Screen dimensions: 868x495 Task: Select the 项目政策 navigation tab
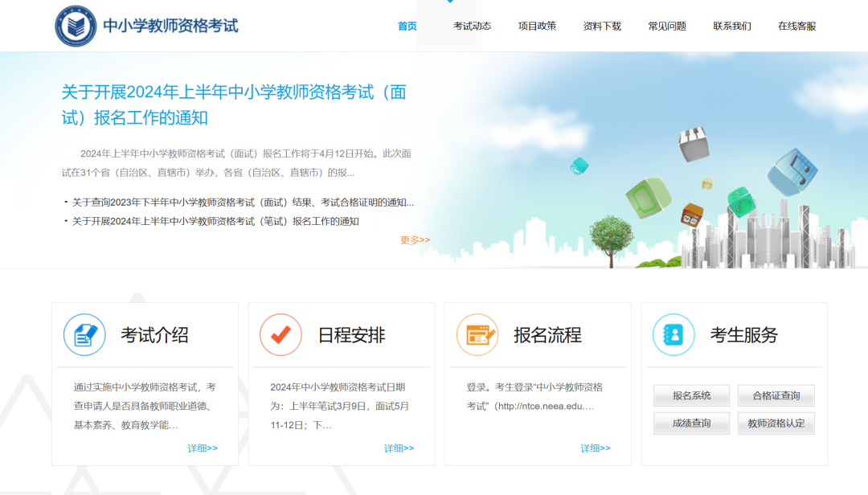[x=536, y=25]
